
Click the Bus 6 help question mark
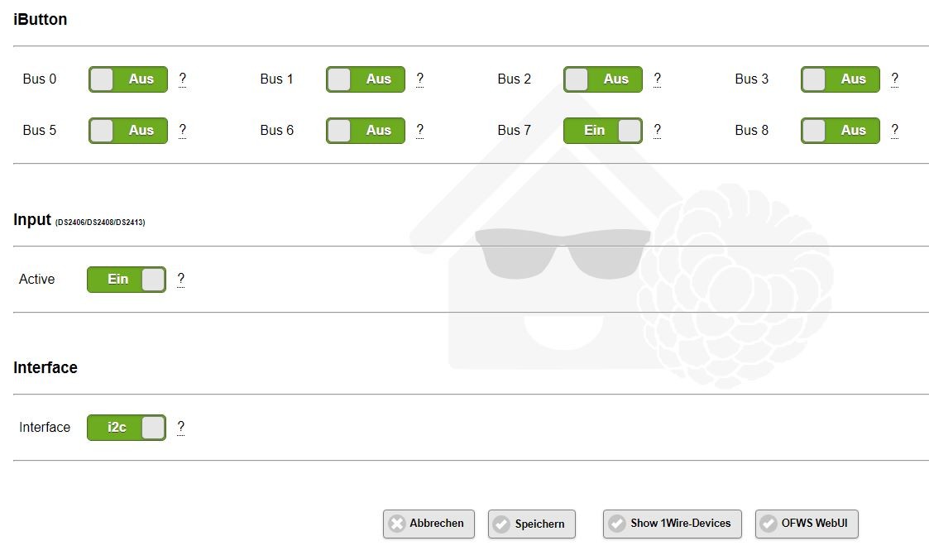click(420, 131)
